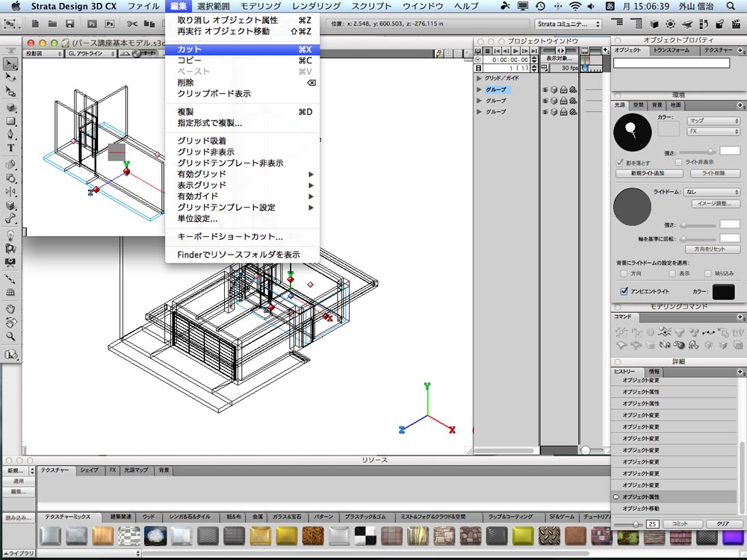Switch to the シェイプ resource tab
The height and width of the screenshot is (560, 747).
[89, 470]
